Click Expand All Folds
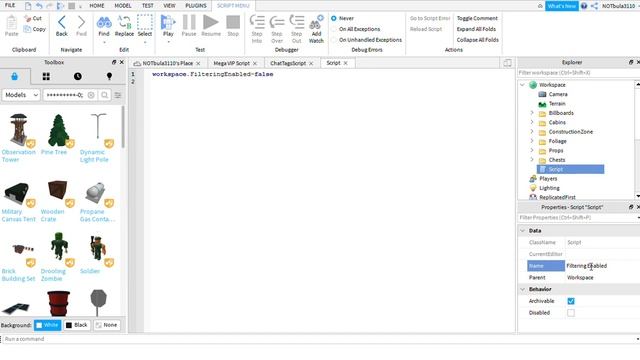 pos(476,29)
